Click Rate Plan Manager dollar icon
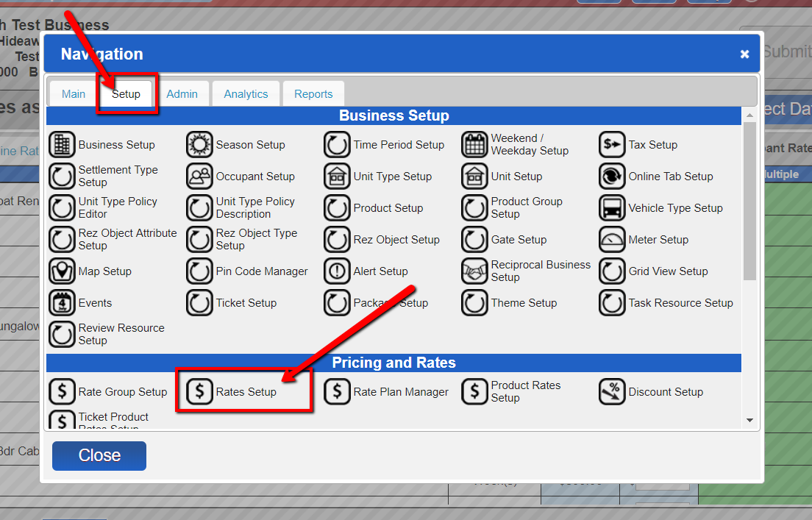812x520 pixels. coord(337,391)
